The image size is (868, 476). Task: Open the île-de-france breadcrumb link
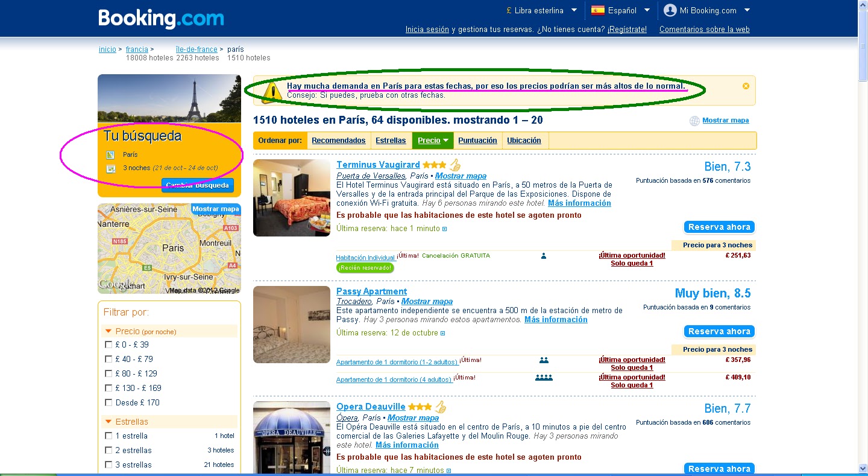[197, 49]
